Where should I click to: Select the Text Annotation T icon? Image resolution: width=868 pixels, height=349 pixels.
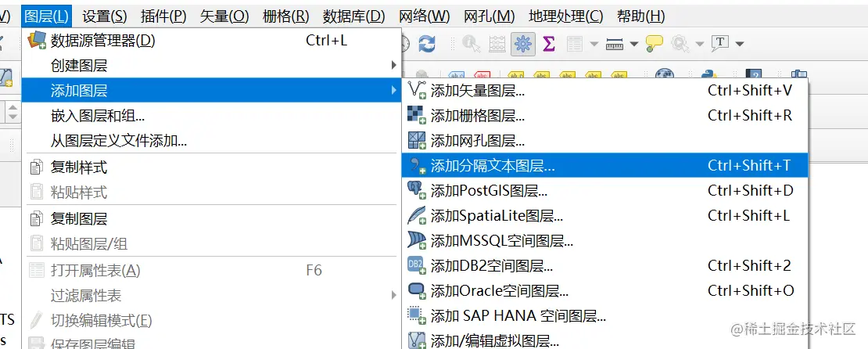720,43
